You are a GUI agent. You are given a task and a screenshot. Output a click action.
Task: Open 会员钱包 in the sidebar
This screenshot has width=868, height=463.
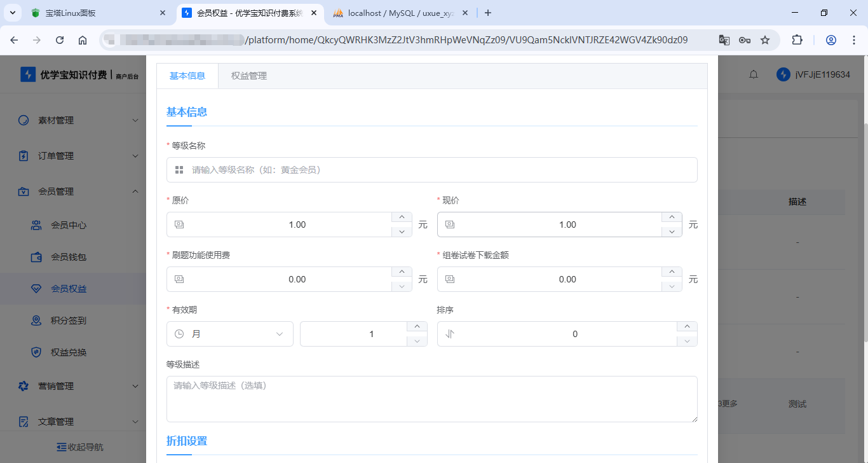tap(68, 257)
